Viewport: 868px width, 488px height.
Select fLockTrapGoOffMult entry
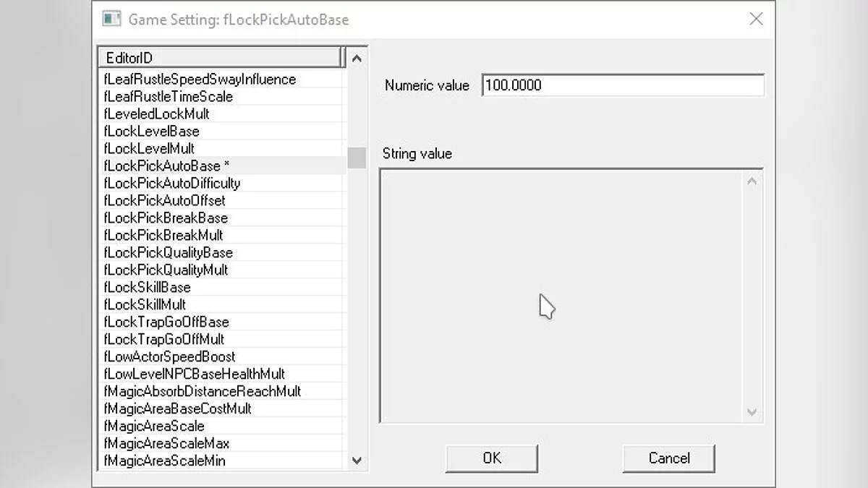164,339
